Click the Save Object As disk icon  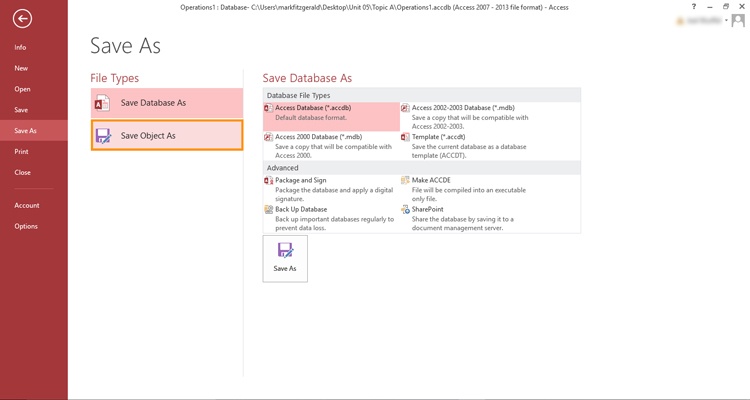103,136
